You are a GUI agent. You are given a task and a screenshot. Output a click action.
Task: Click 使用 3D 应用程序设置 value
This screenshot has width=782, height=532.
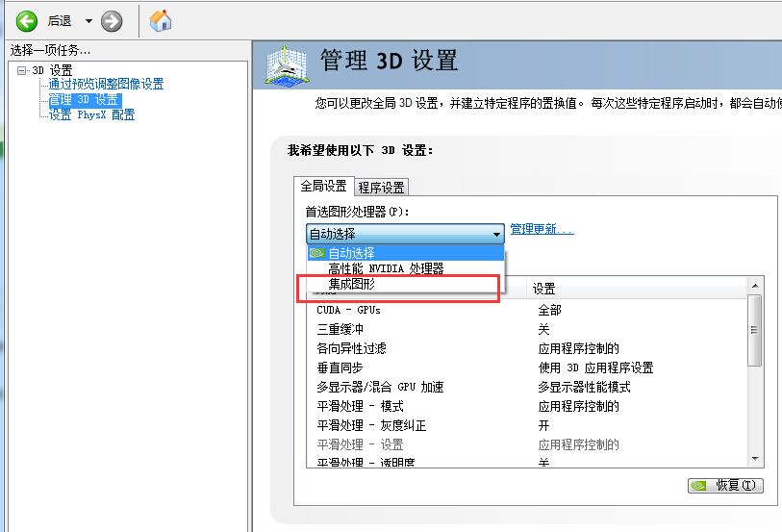point(595,367)
